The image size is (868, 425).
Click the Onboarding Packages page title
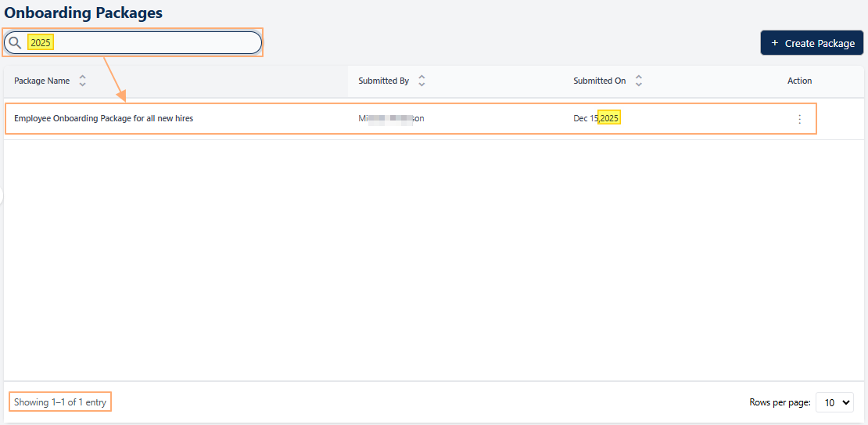pos(84,13)
